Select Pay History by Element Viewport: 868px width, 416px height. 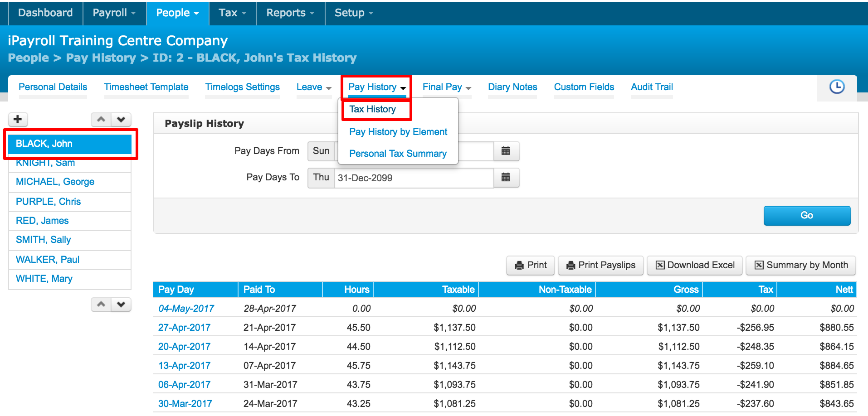point(398,132)
